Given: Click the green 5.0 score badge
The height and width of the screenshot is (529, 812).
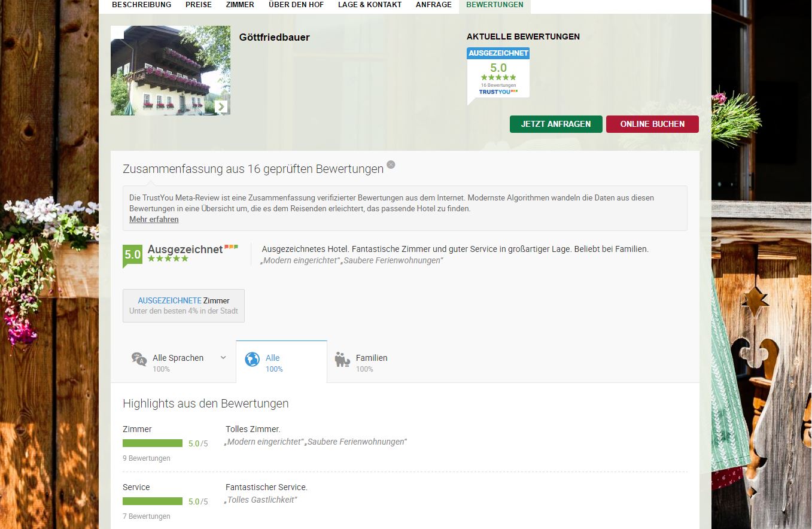Looking at the screenshot, I should coord(132,255).
